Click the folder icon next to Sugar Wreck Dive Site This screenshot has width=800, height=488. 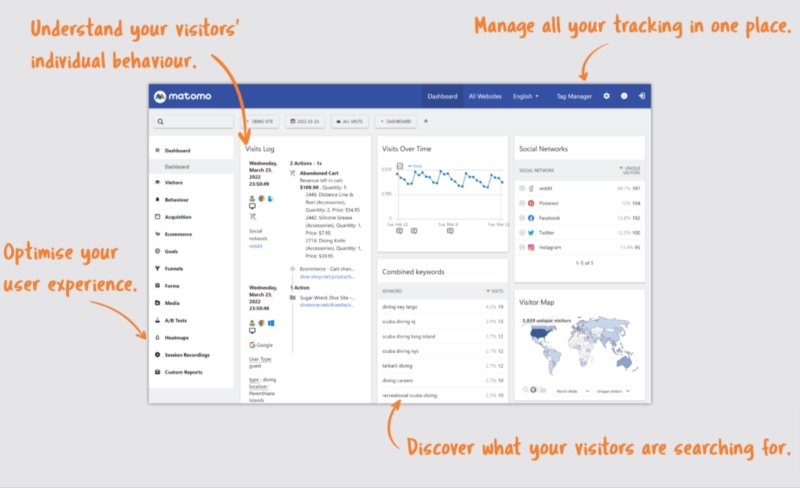tap(292, 298)
